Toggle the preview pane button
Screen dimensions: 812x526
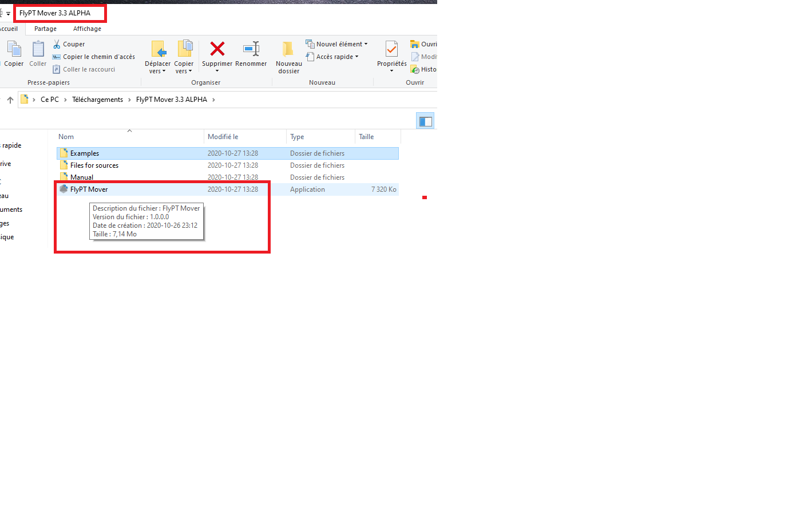[x=425, y=121]
